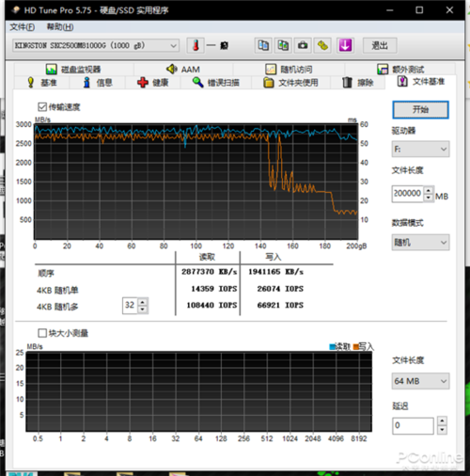Click the 14359 IOPS read value
This screenshot has height=476, width=470.
pos(214,289)
